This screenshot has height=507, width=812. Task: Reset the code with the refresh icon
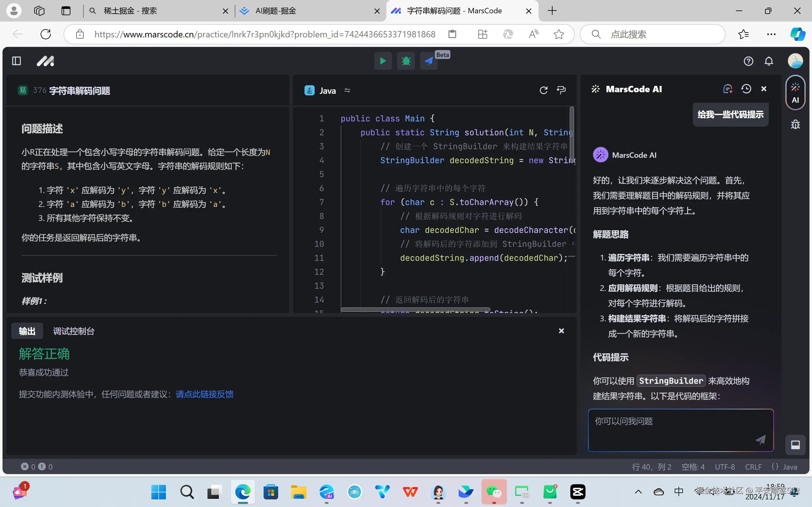pos(543,90)
